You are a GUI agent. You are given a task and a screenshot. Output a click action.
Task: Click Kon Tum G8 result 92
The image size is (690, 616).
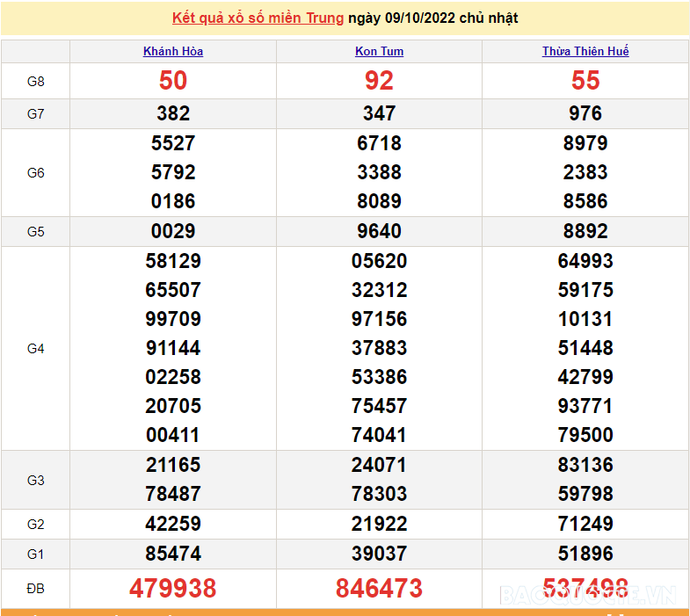point(379,81)
